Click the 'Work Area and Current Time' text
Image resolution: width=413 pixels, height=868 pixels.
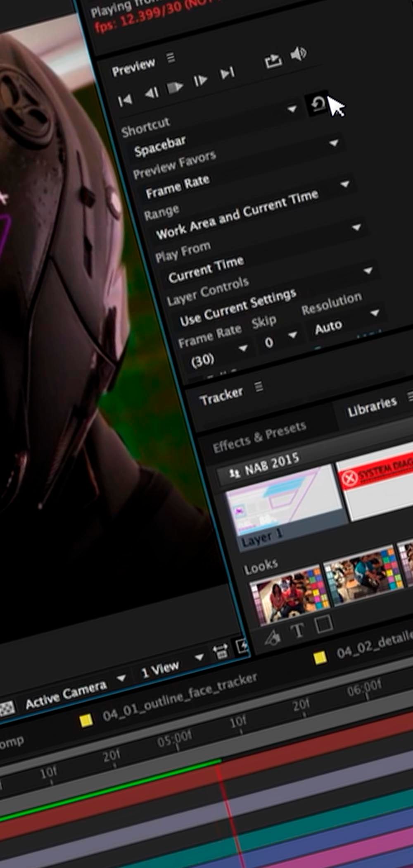(237, 215)
